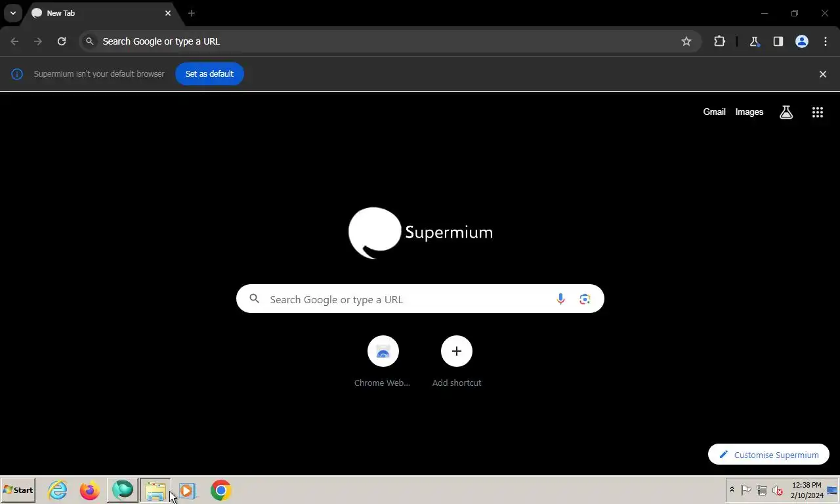The image size is (840, 504).
Task: Toggle the side panel icon
Action: coord(778,41)
